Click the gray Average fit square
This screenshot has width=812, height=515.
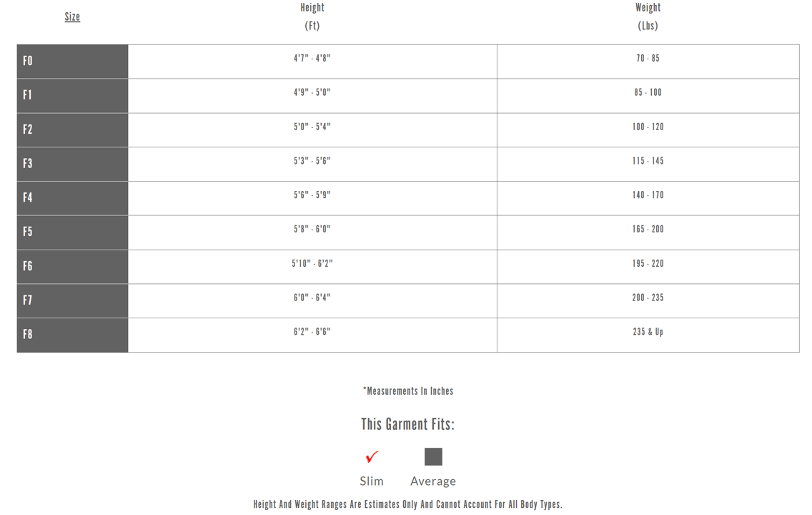pyautogui.click(x=433, y=456)
